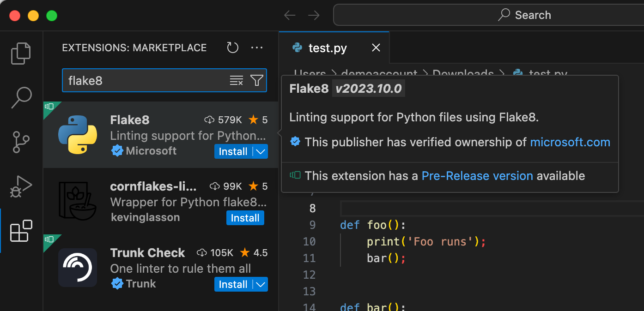
Task: Switch to the test.py editor tab
Action: (x=328, y=47)
